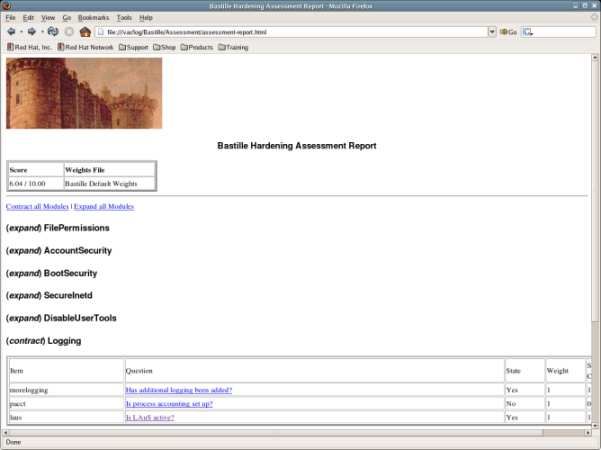Open the Go menu
Image resolution: width=601 pixels, height=450 pixels.
coord(67,18)
